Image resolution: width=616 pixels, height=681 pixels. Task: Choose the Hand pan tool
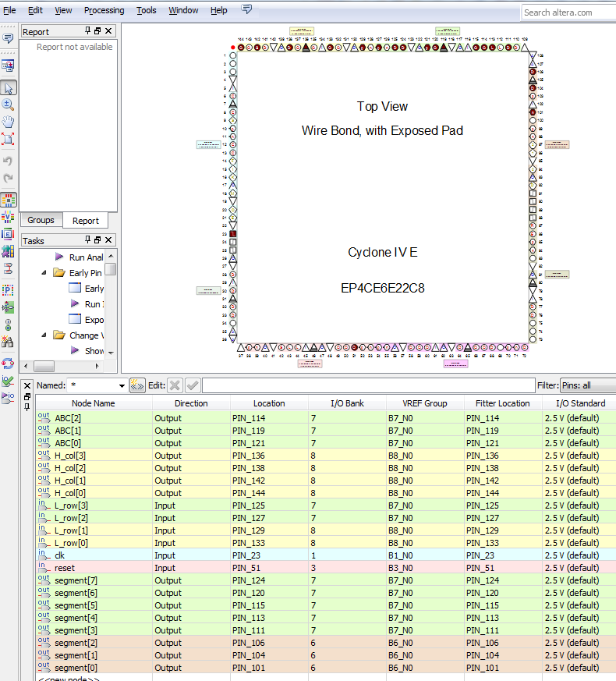click(x=9, y=122)
